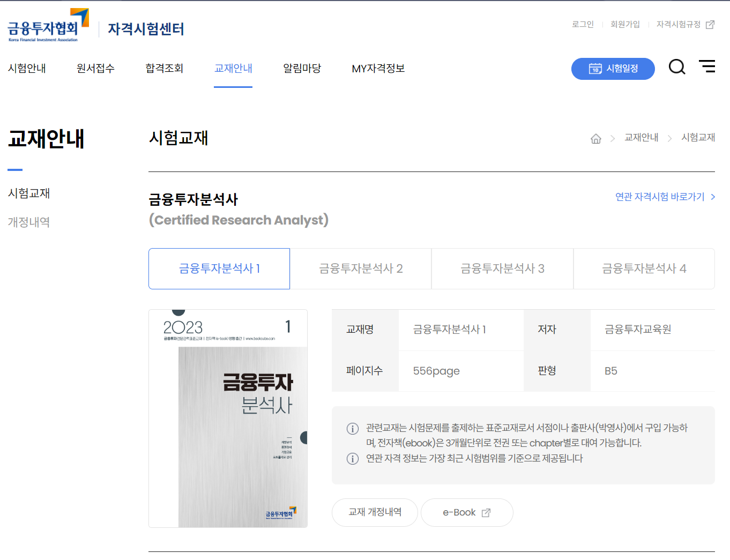Image resolution: width=730 pixels, height=560 pixels.
Task: Click the 페이지수 table label
Action: 364,371
